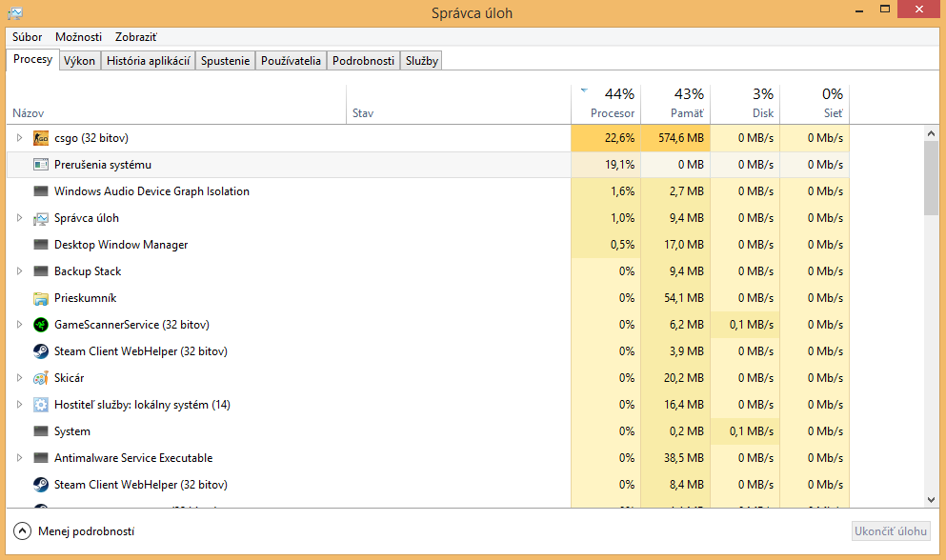The image size is (946, 560).
Task: Click the Správca úloh process icon
Action: (41, 218)
